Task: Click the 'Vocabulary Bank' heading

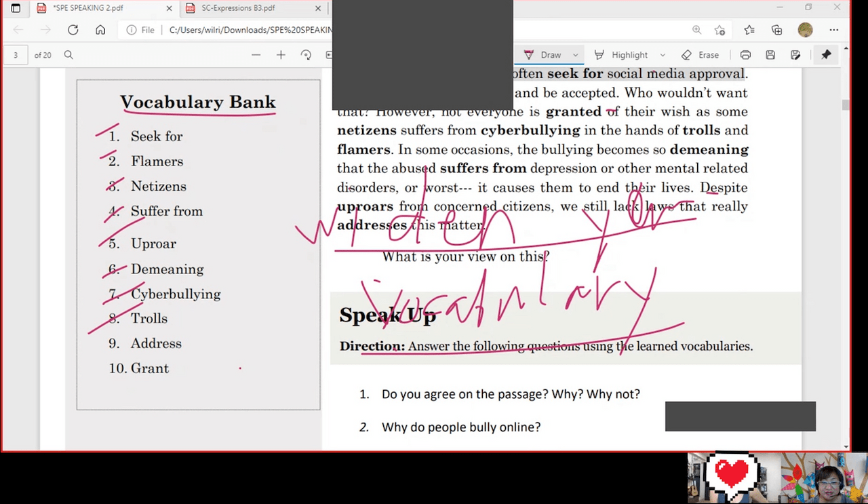Action: pyautogui.click(x=198, y=102)
